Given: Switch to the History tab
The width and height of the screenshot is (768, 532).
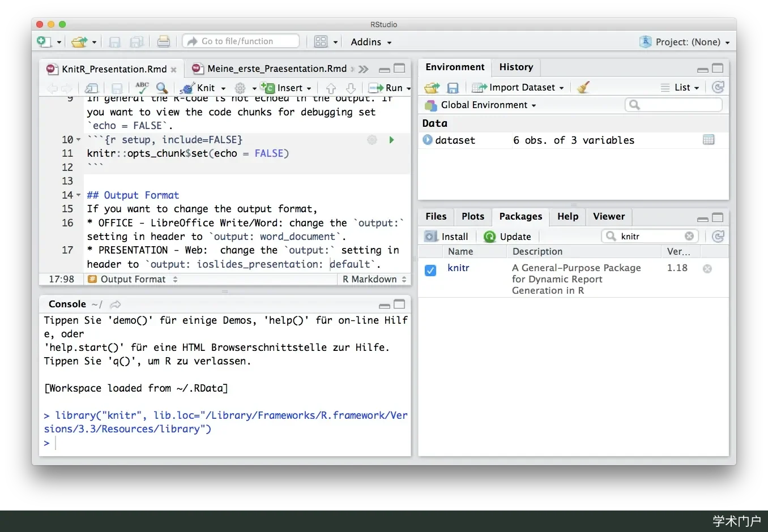Looking at the screenshot, I should (516, 67).
